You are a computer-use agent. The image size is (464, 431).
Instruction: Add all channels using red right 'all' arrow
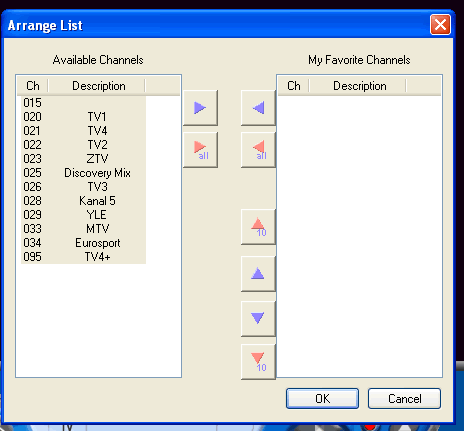(200, 150)
